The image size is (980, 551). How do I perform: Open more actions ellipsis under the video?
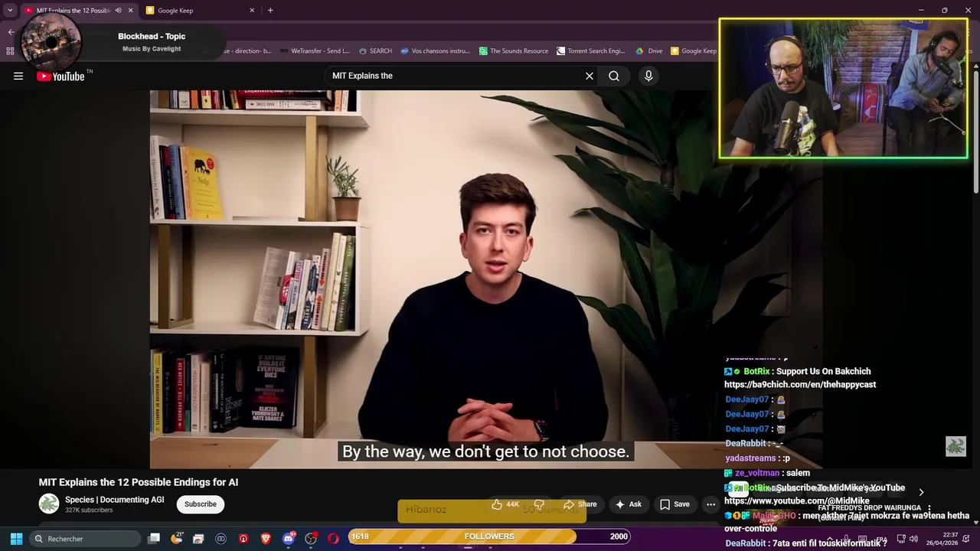point(710,504)
